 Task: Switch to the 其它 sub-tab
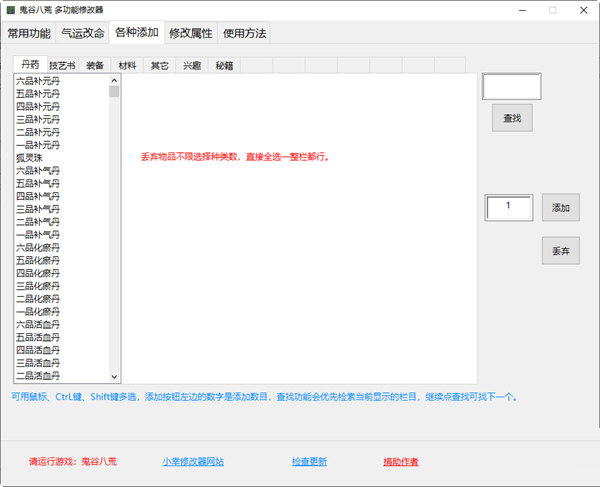click(159, 65)
